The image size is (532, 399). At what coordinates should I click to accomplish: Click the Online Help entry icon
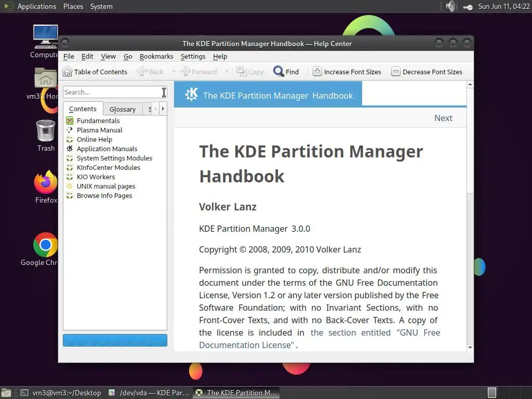click(x=70, y=139)
